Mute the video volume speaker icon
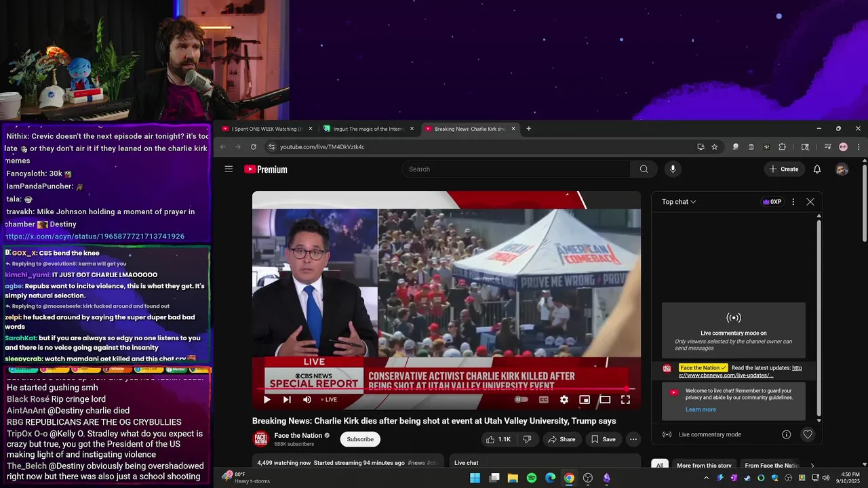 tap(307, 400)
